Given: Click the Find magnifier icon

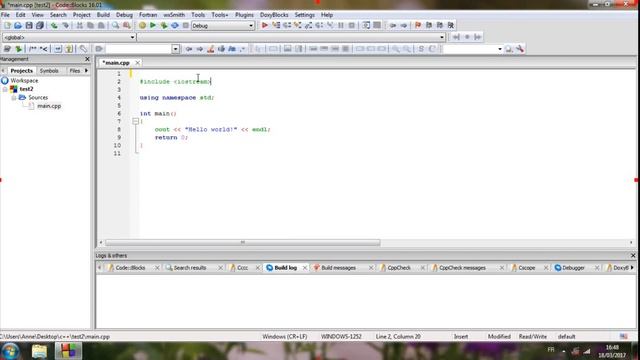Looking at the screenshot, I should click(116, 25).
